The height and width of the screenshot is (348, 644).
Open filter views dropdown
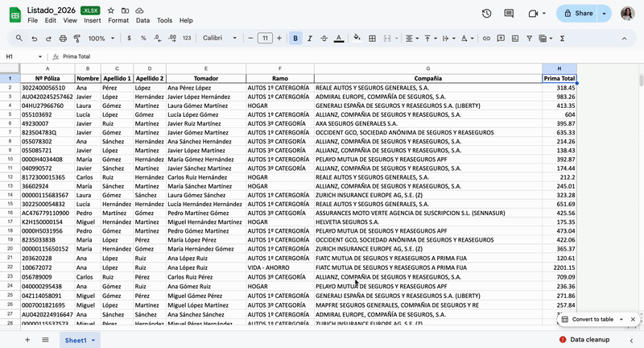click(x=546, y=38)
